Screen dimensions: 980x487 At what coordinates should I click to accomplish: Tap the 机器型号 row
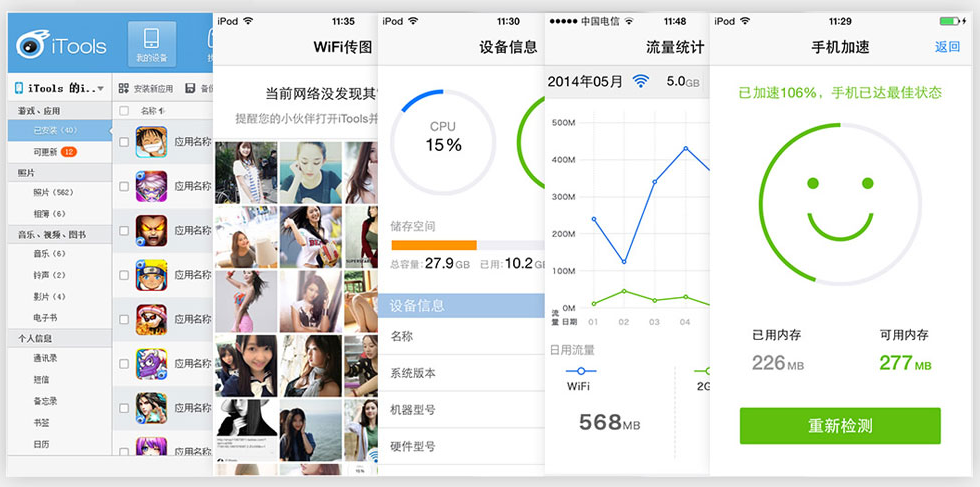(x=461, y=410)
